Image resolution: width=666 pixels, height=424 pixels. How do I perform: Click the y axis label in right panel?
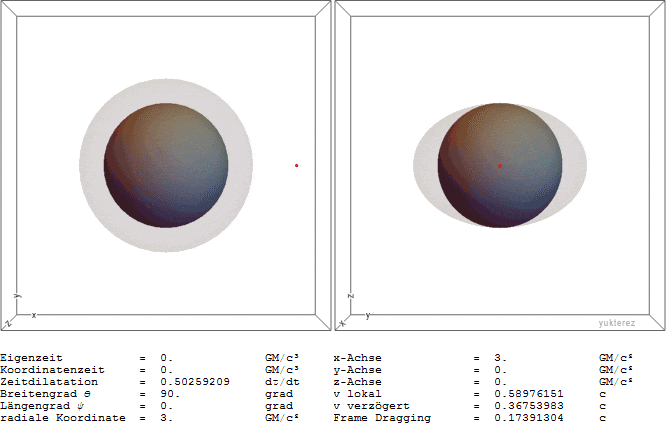[367, 315]
